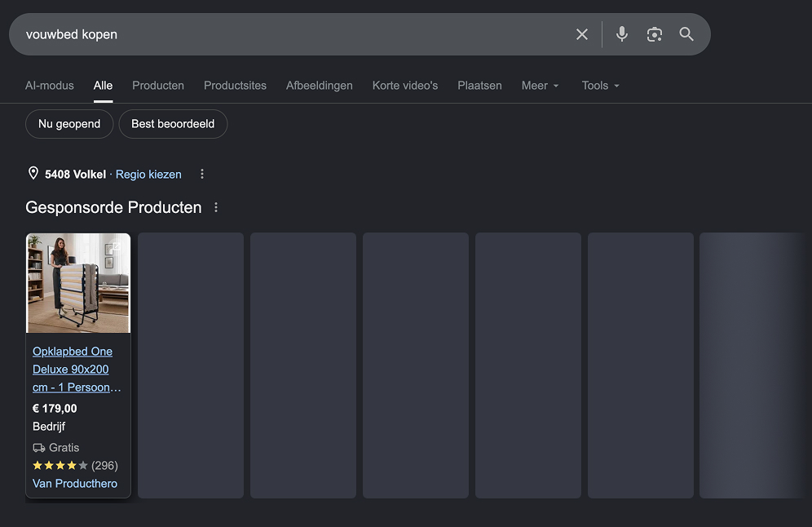Open the folding bed product thumbnail
The height and width of the screenshot is (527, 812).
tap(78, 283)
